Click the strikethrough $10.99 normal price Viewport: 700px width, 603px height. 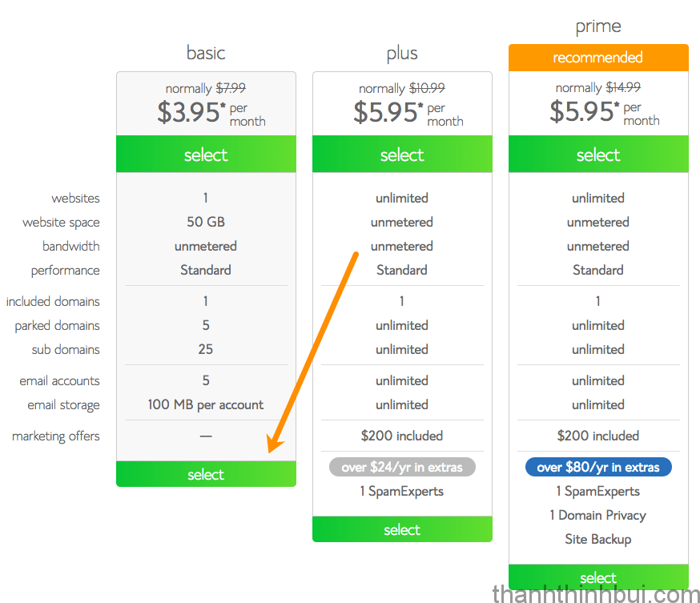pyautogui.click(x=427, y=88)
